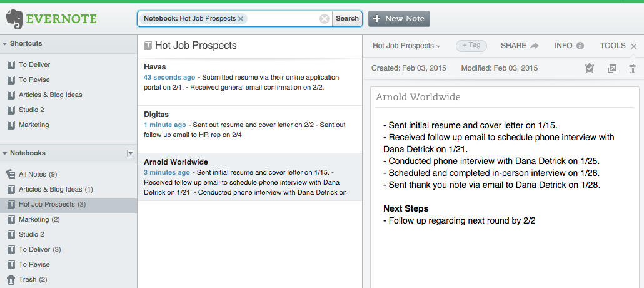Click the 3 minutes ago timestamp
Image resolution: width=644 pixels, height=288 pixels.
pyautogui.click(x=167, y=172)
